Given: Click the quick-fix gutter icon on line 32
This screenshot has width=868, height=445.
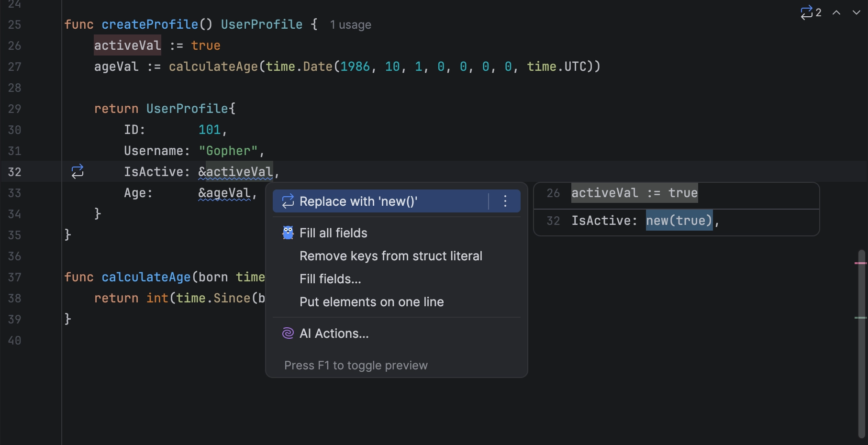Looking at the screenshot, I should pyautogui.click(x=78, y=171).
